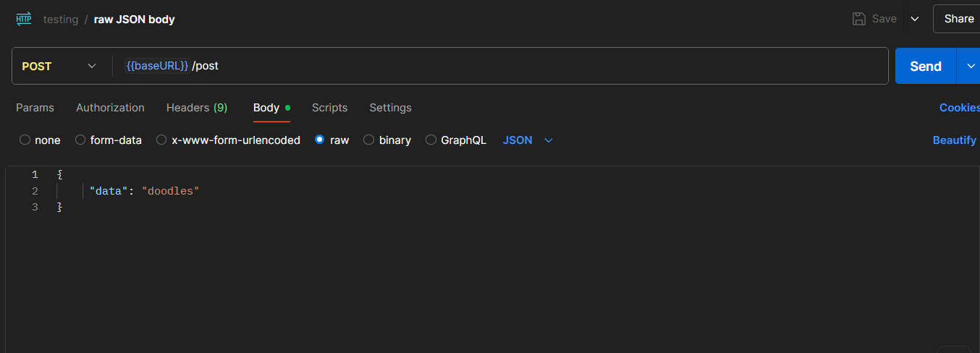This screenshot has height=353, width=980.
Task: Expand the Send button options arrow
Action: pyautogui.click(x=970, y=66)
